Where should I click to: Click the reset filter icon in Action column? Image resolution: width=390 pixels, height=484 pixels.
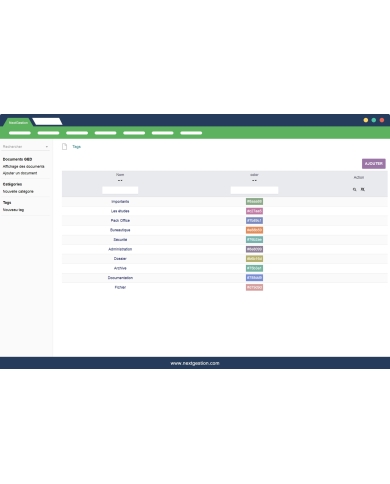tap(363, 189)
